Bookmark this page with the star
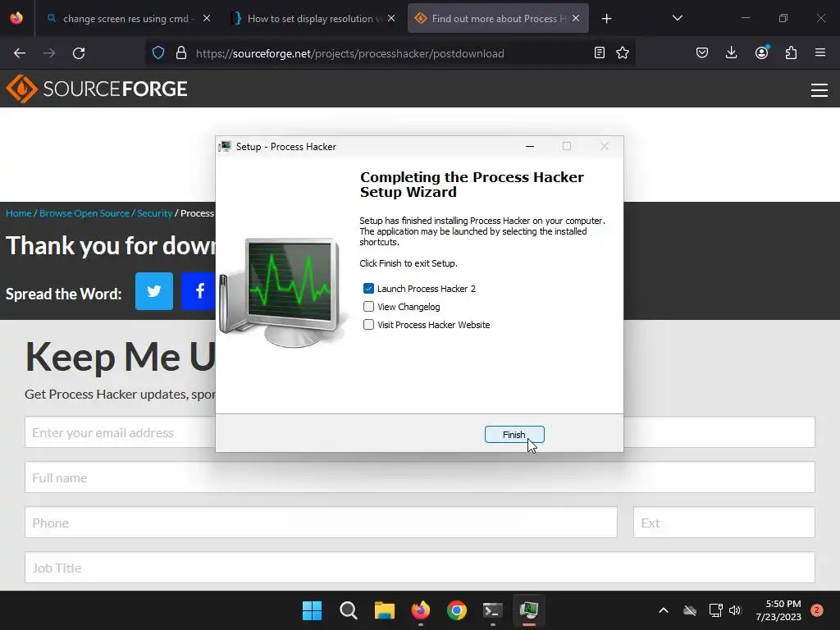The height and width of the screenshot is (630, 840). [x=623, y=53]
